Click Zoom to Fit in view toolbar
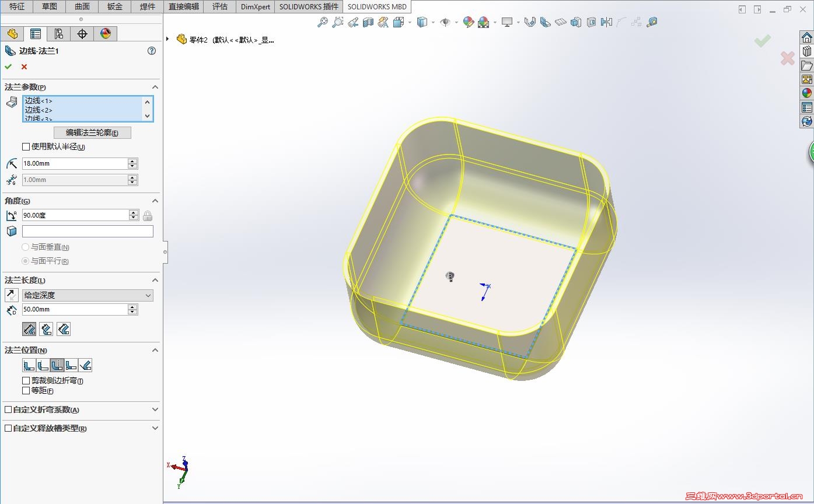 click(x=323, y=22)
